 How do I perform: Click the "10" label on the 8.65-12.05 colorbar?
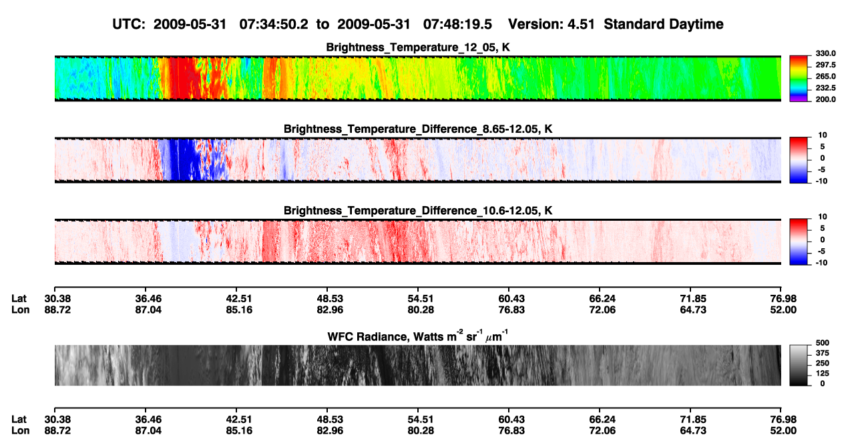pos(824,135)
